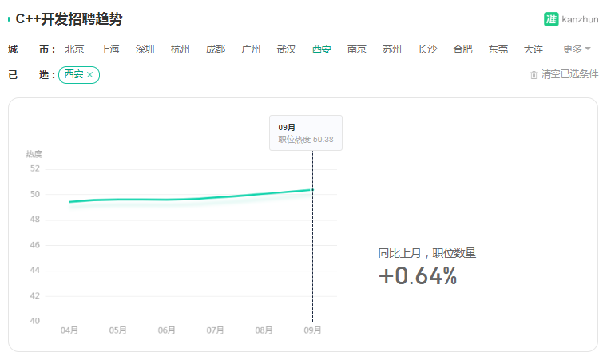Select 合肥 city filter
The height and width of the screenshot is (364, 607).
[x=462, y=49]
